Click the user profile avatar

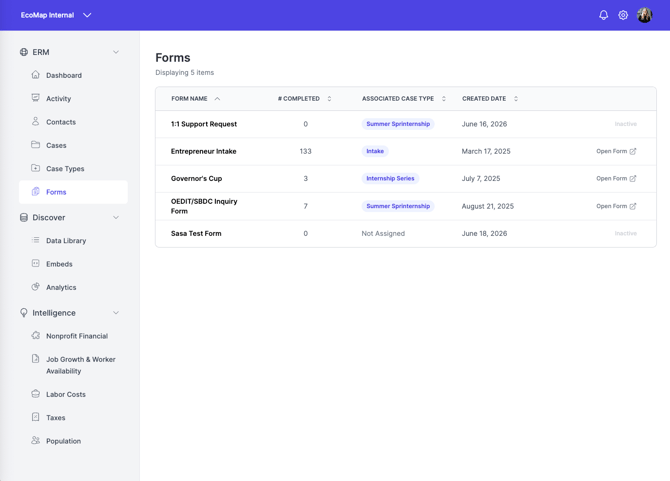coord(644,15)
